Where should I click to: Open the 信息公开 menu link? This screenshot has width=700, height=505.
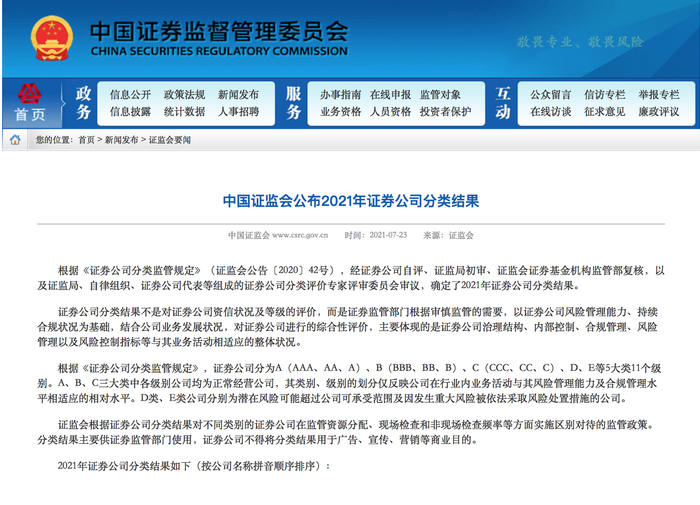point(130,95)
